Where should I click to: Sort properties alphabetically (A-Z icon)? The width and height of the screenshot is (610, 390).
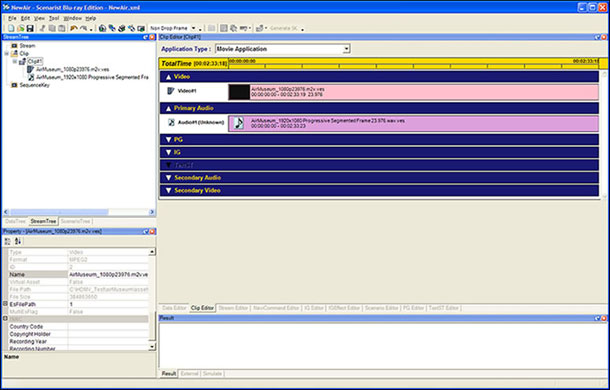coord(18,241)
